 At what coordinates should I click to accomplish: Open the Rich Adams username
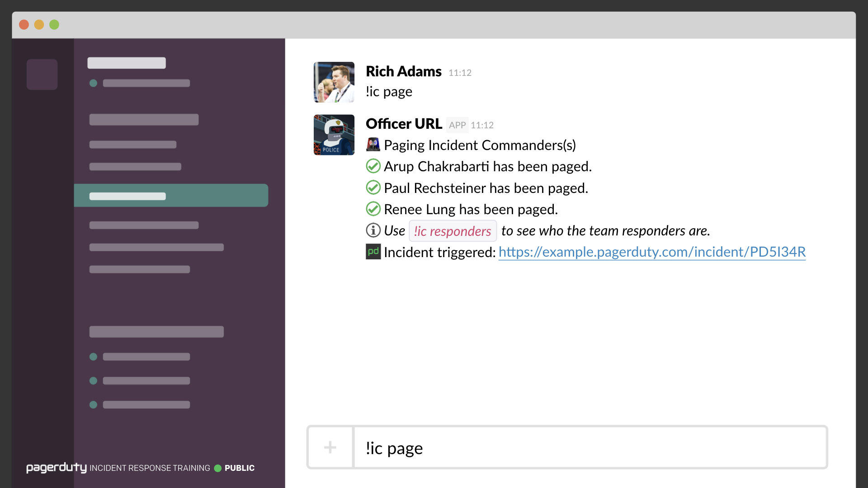403,71
